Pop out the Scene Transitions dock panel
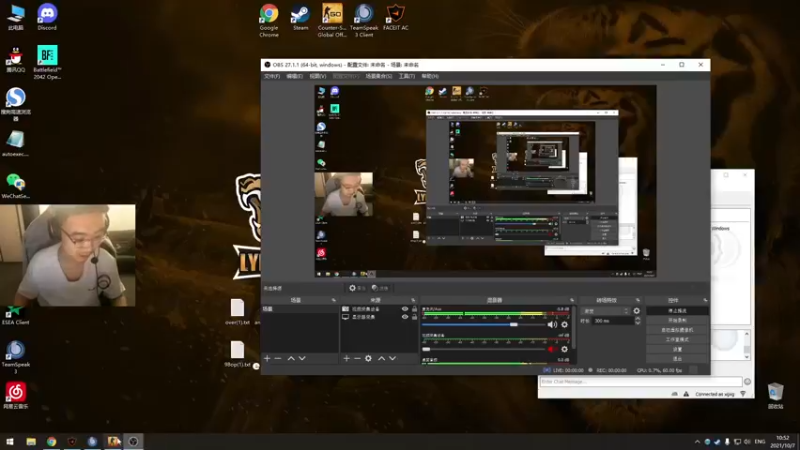 pyautogui.click(x=638, y=301)
